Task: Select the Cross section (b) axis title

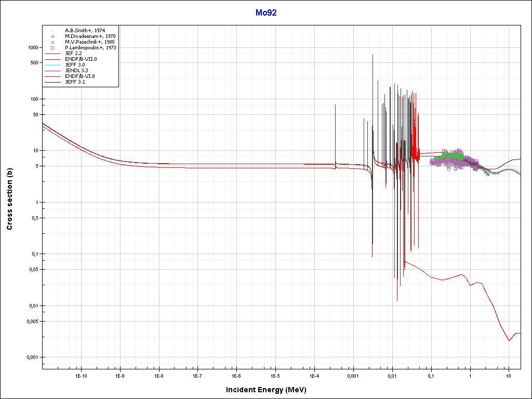Action: pyautogui.click(x=9, y=199)
